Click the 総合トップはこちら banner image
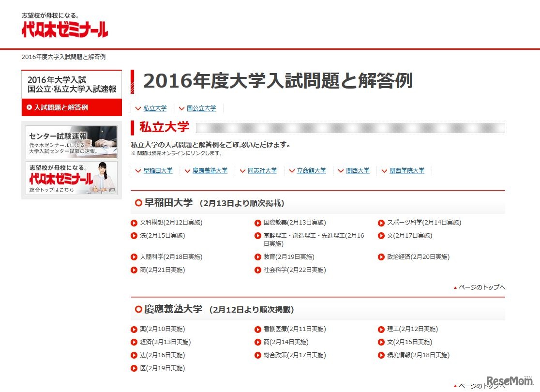Screen dimensions: 540x392 tap(71, 179)
